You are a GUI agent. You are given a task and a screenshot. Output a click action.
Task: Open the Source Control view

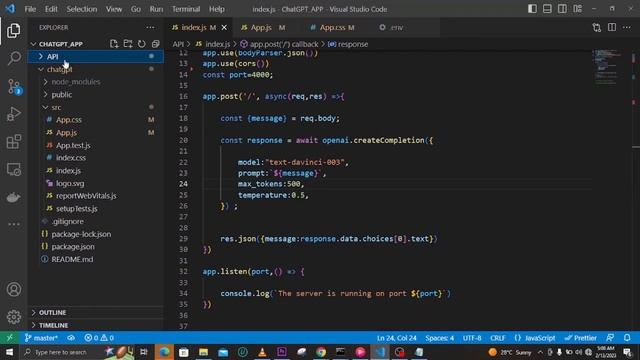coord(14,87)
